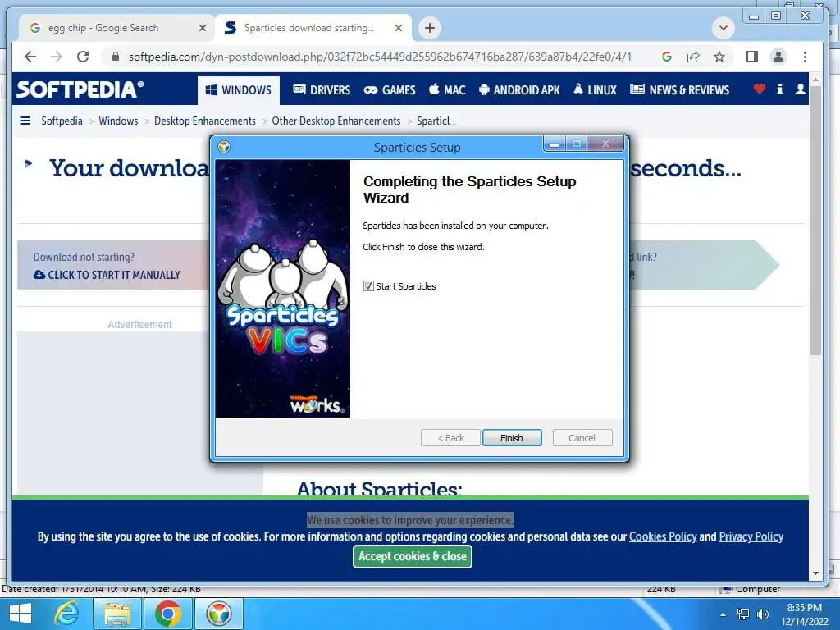Open the Windows category
Screen dimensions: 840x630
tap(239, 90)
